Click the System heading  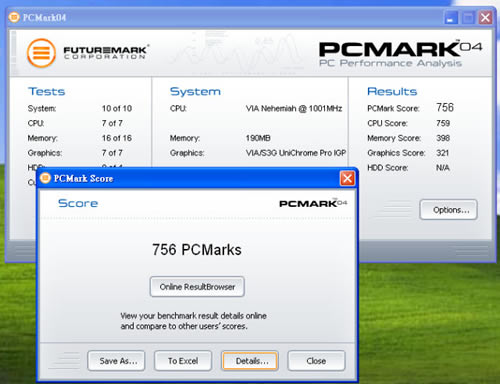click(195, 92)
